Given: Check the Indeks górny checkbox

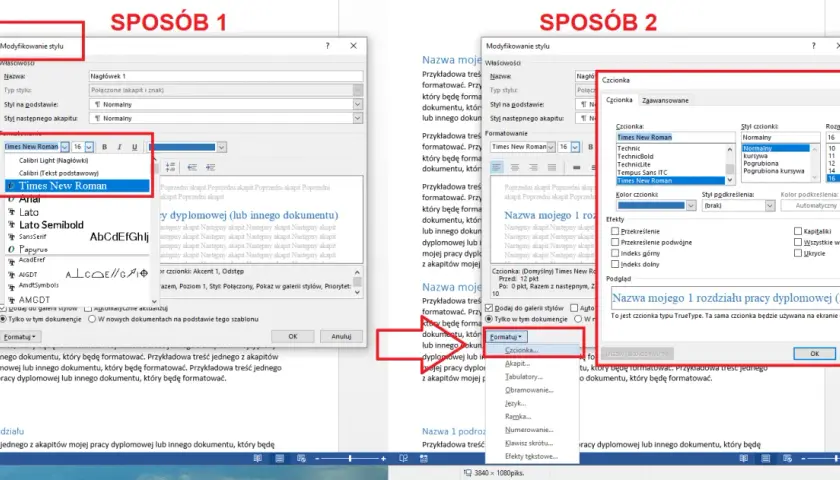Looking at the screenshot, I should point(615,253).
